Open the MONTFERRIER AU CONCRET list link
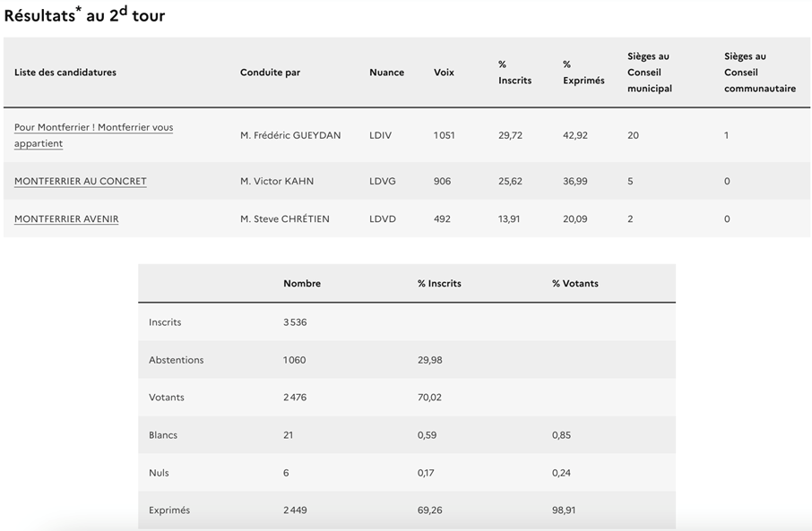The image size is (812, 531). pos(80,181)
